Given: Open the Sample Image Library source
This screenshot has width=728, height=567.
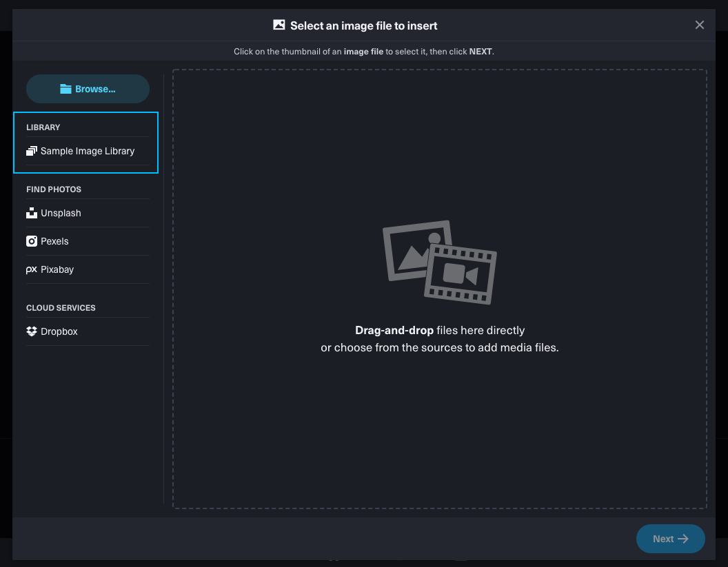Looking at the screenshot, I should click(88, 151).
